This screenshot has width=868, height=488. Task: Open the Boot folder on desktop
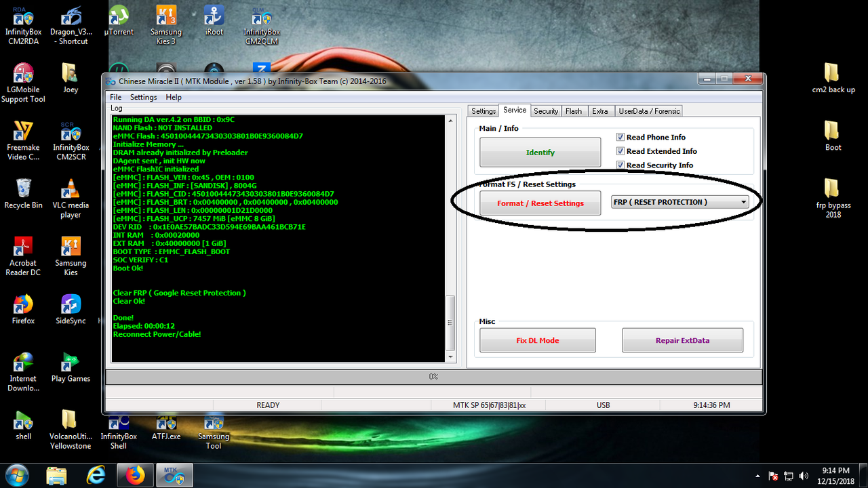tap(833, 136)
